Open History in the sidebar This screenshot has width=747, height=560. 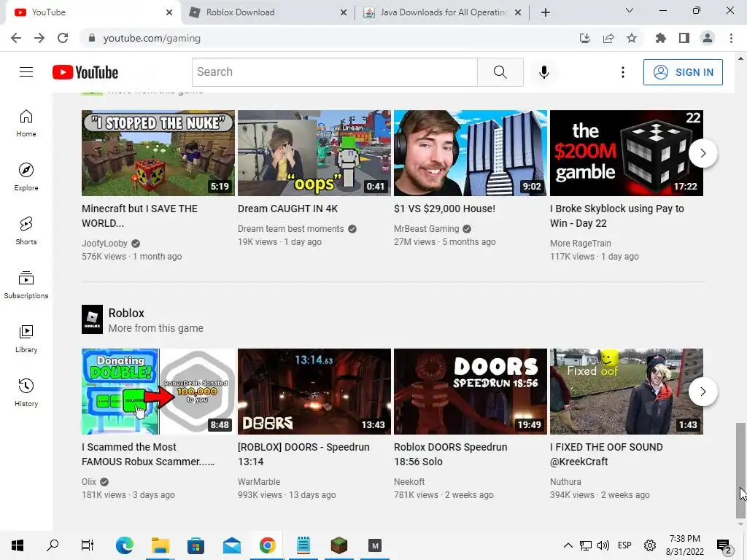tap(26, 392)
